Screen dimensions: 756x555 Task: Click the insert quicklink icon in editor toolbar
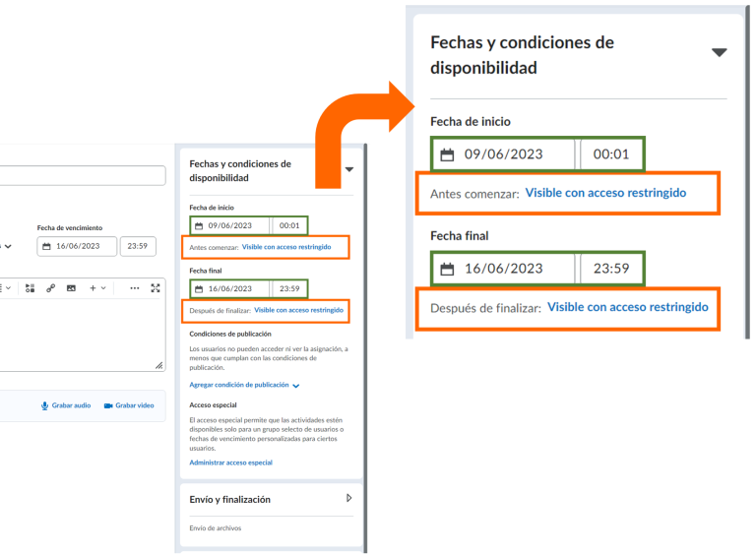click(50, 288)
